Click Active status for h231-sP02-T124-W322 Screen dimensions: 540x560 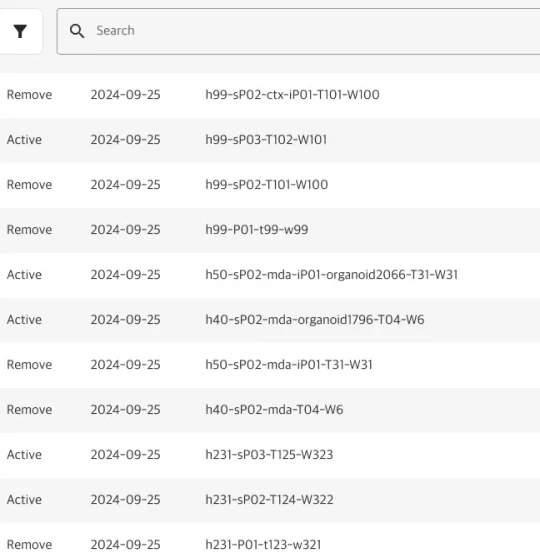pyautogui.click(x=24, y=500)
